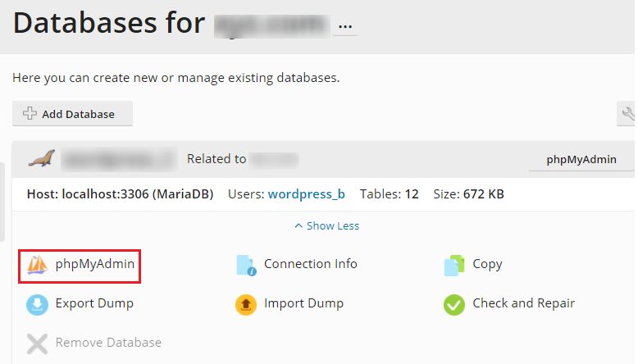Collapse details with Show Less

pyautogui.click(x=326, y=225)
